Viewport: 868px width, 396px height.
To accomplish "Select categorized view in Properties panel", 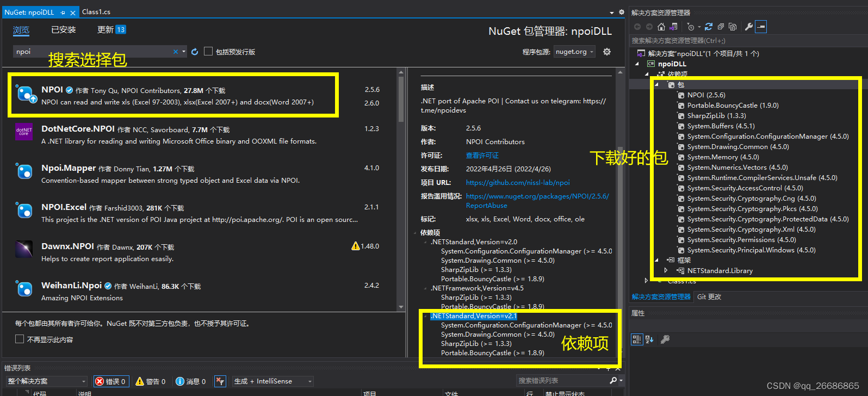I will tap(637, 339).
